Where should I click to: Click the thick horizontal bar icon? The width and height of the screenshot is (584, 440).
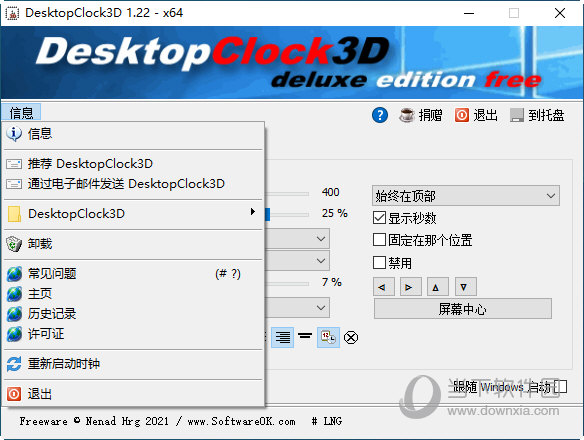(305, 336)
